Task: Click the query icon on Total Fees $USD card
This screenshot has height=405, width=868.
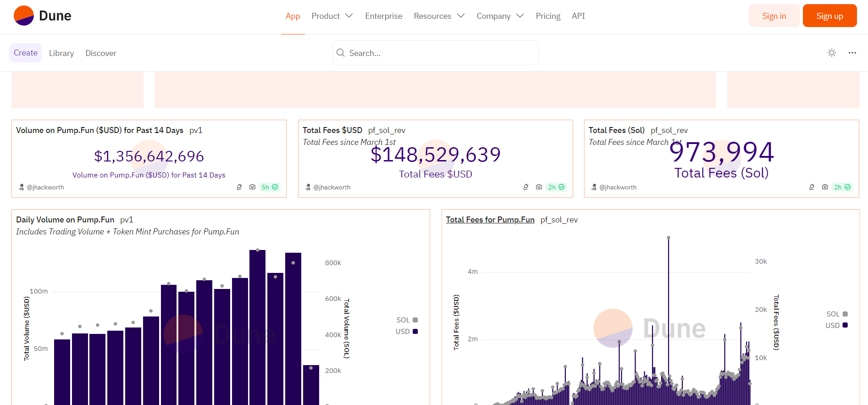Action: coord(526,187)
